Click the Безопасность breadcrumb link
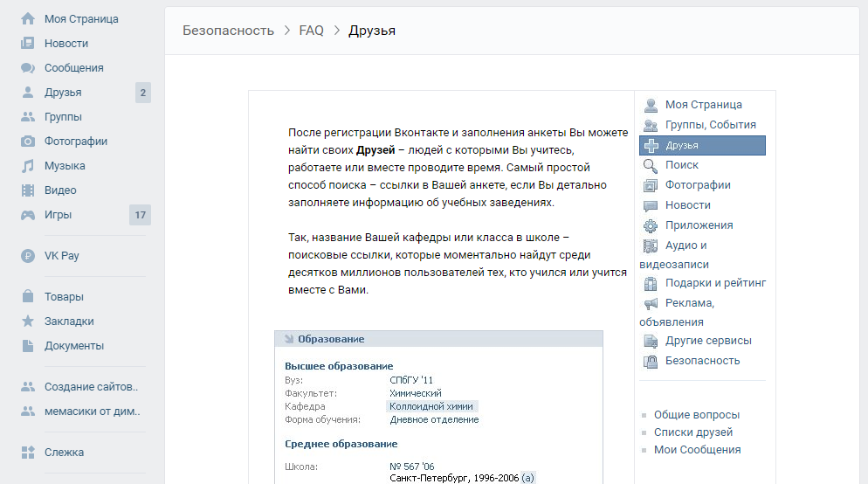868x484 pixels. tap(228, 31)
